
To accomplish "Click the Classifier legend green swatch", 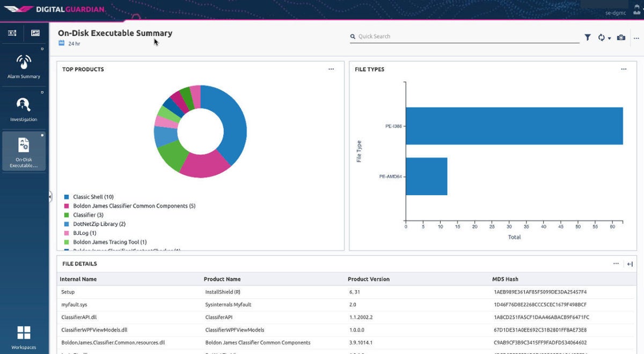I will [x=67, y=215].
